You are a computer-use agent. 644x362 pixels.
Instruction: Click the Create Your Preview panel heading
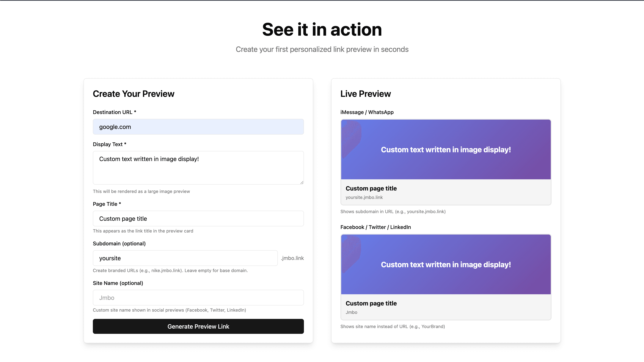[133, 94]
